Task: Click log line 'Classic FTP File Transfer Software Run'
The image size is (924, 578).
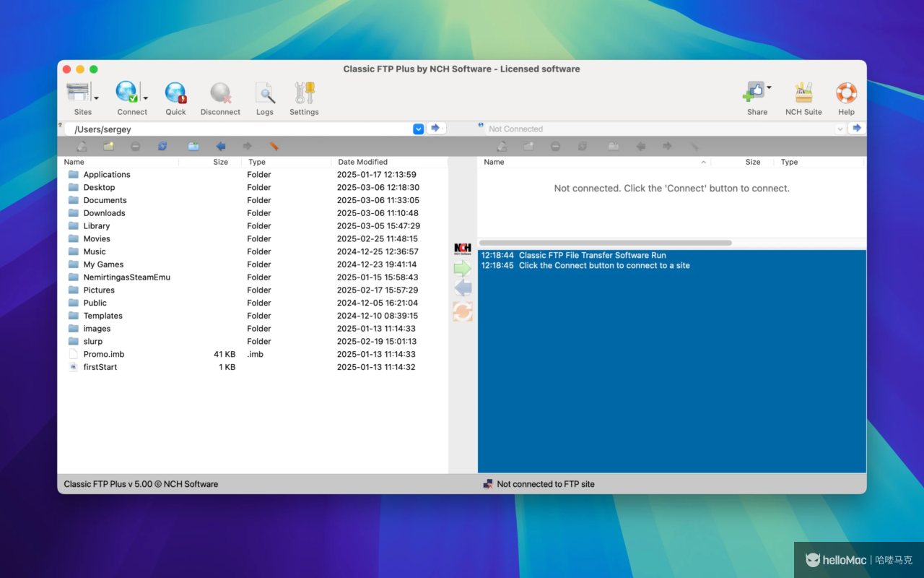Action: 593,255
